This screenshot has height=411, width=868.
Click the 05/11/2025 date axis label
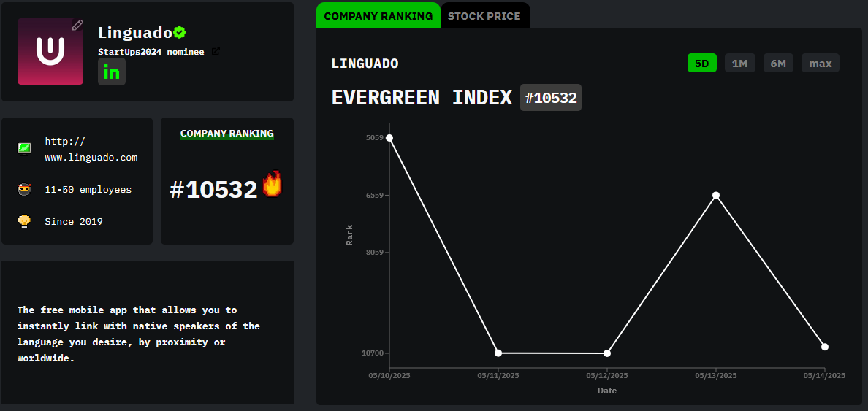coord(498,376)
